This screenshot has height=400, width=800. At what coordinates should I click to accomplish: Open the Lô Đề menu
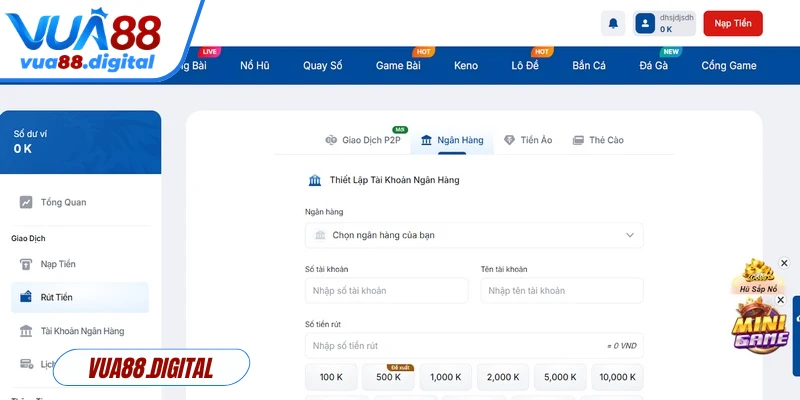coord(525,65)
